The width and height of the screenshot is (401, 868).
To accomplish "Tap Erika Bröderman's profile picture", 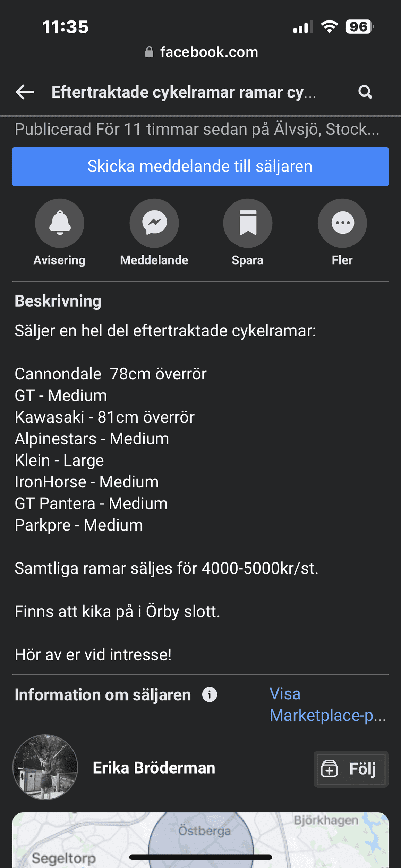I will (x=45, y=767).
